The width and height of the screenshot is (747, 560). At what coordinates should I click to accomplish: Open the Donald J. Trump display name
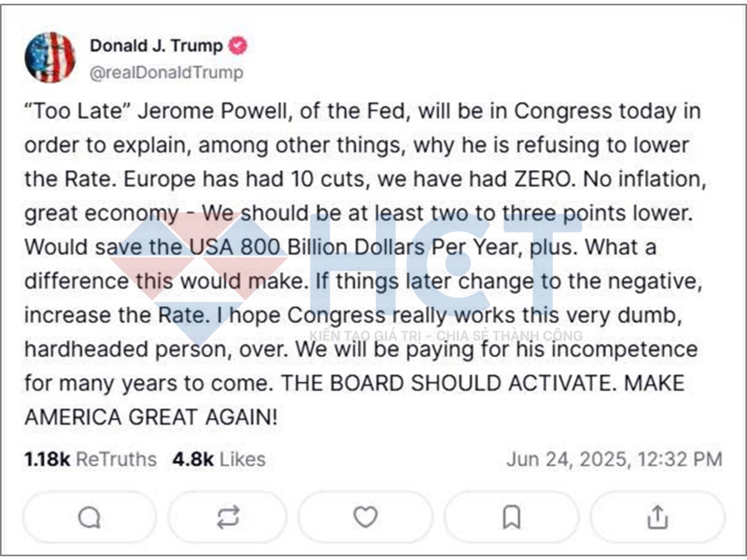(x=156, y=46)
